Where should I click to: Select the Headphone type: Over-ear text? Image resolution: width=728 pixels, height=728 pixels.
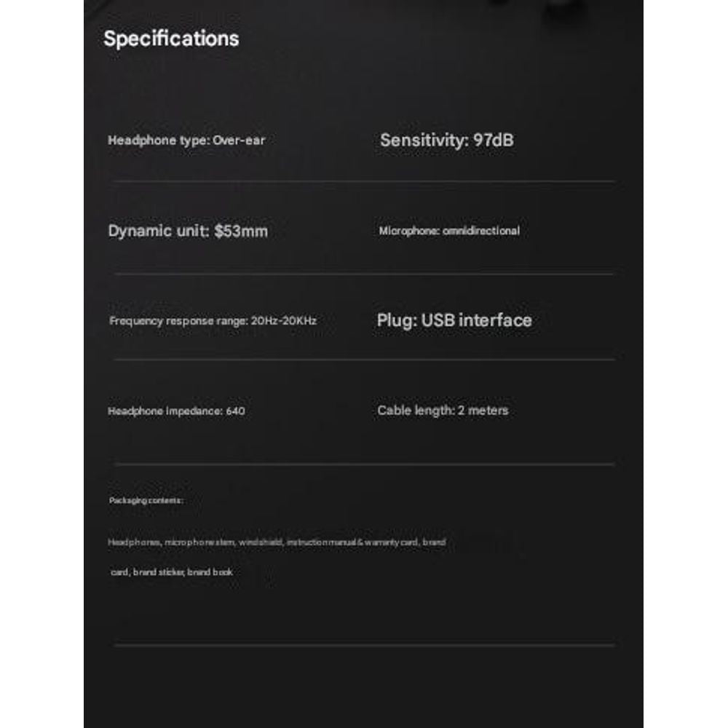coord(186,141)
